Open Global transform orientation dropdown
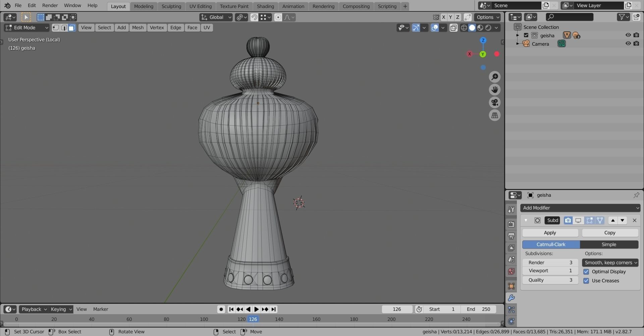 click(x=216, y=17)
